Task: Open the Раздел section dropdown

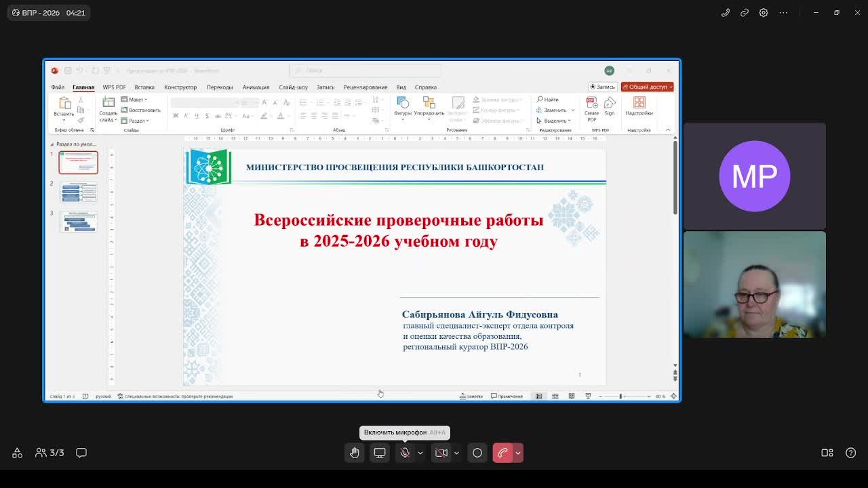Action: [135, 121]
